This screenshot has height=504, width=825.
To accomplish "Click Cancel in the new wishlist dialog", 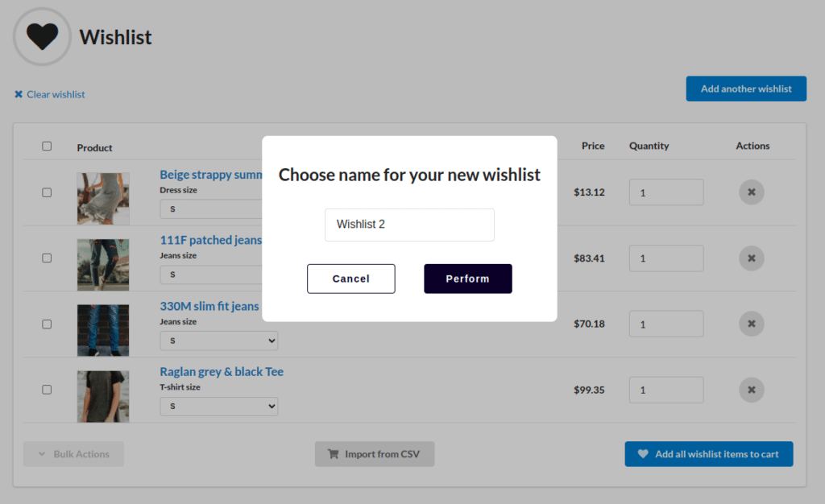I will coord(351,279).
